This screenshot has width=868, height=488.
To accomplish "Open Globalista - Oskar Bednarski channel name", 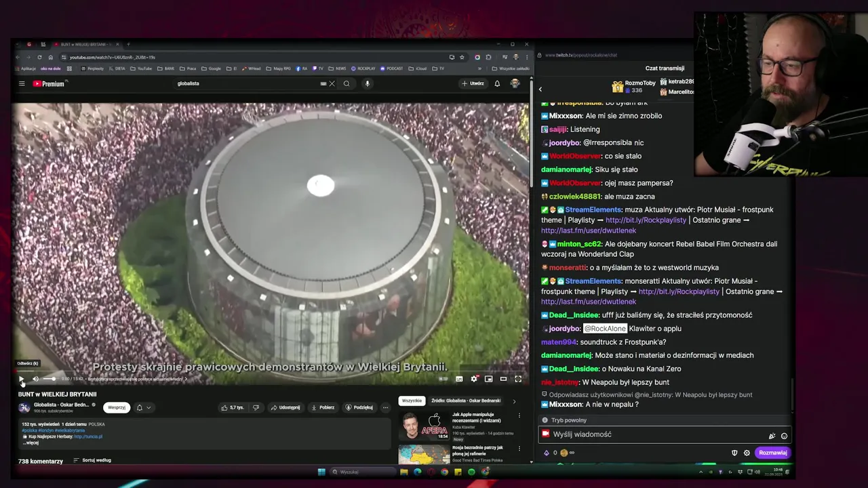I will click(x=62, y=405).
